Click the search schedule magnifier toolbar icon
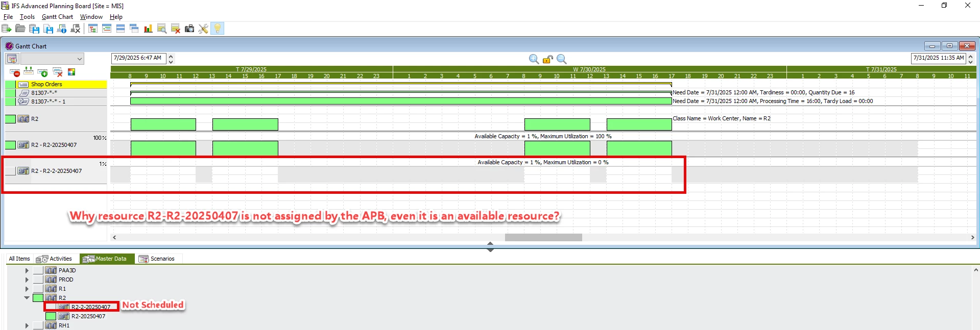The image size is (980, 330). click(x=162, y=29)
